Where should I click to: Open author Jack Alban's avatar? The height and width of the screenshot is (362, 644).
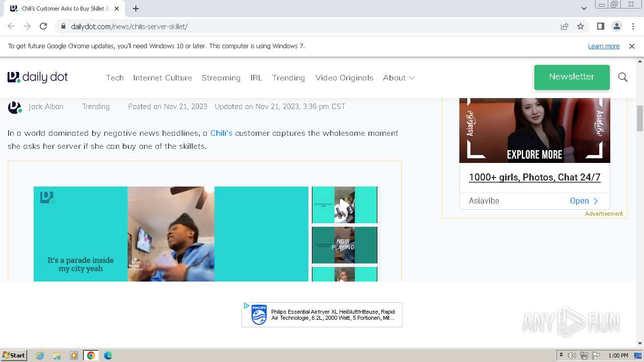[15, 107]
